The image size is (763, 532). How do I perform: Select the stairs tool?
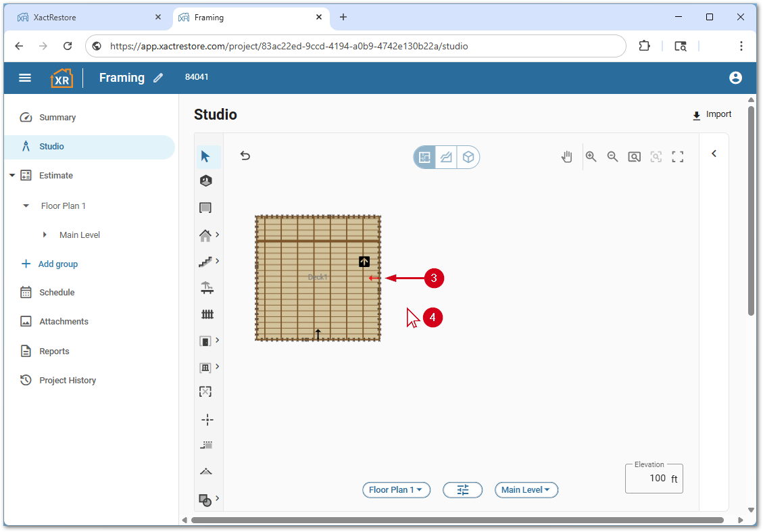coord(206,261)
